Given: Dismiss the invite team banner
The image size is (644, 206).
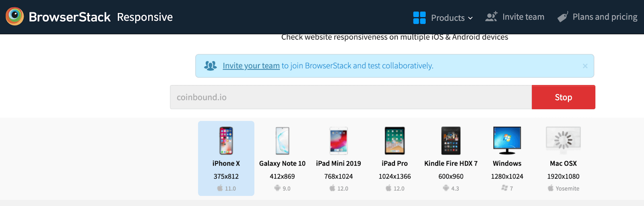Looking at the screenshot, I should 585,66.
